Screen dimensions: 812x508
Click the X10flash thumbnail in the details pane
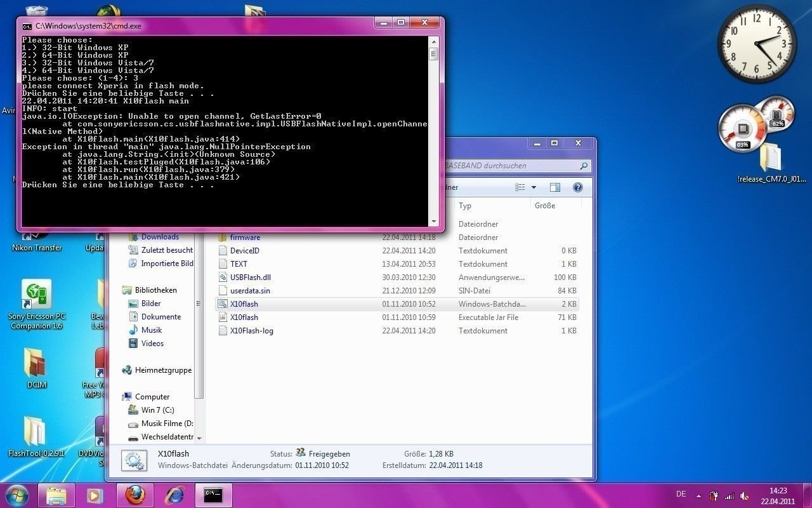coord(134,460)
